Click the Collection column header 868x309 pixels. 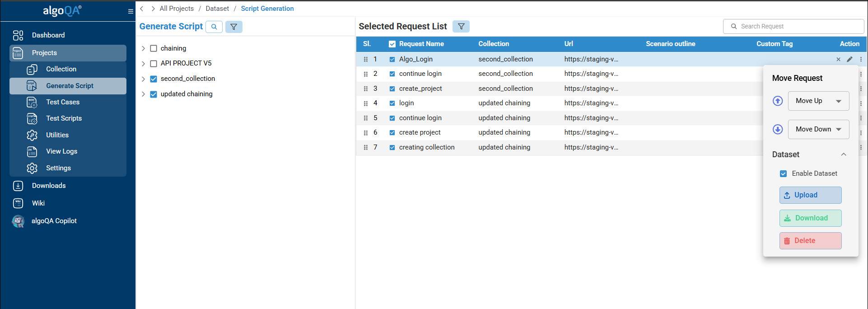[x=494, y=44]
